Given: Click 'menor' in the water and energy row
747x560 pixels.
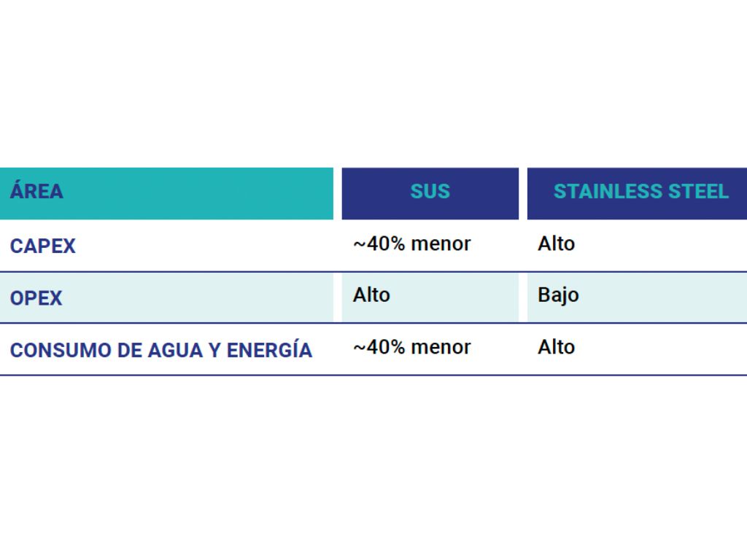Looking at the screenshot, I should click(x=441, y=347).
